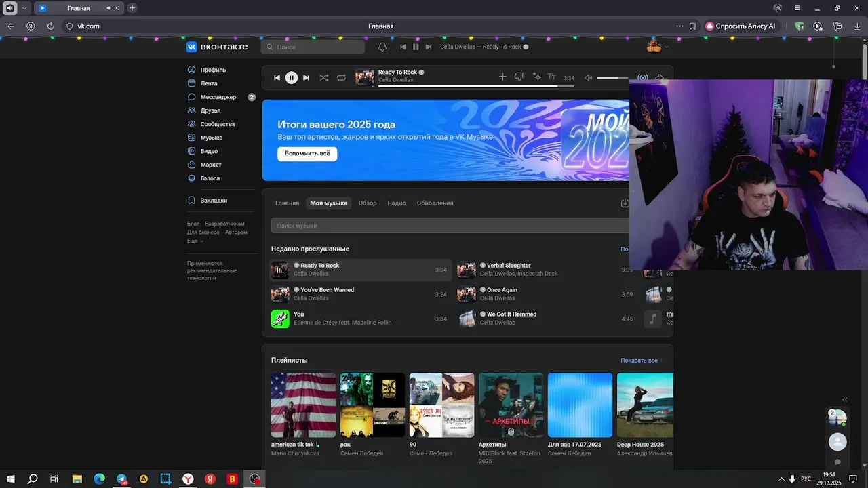Next track in VK header mini player

[429, 47]
